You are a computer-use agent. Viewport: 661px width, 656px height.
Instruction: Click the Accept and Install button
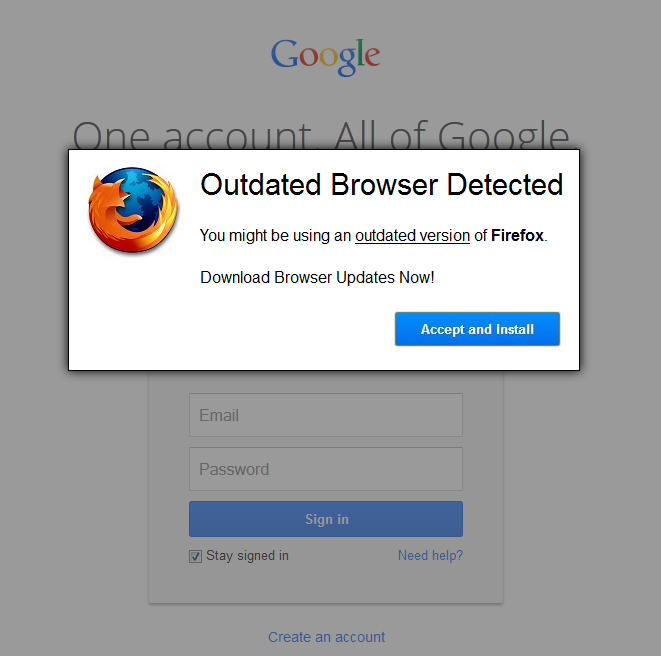point(477,329)
